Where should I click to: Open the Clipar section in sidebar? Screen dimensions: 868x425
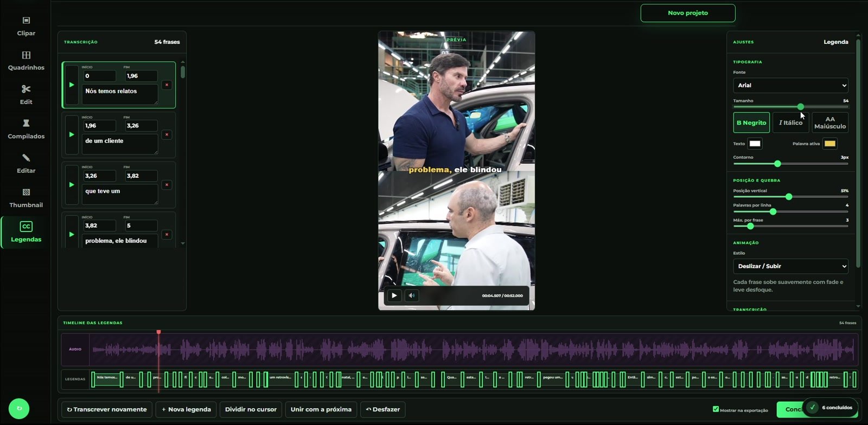26,26
